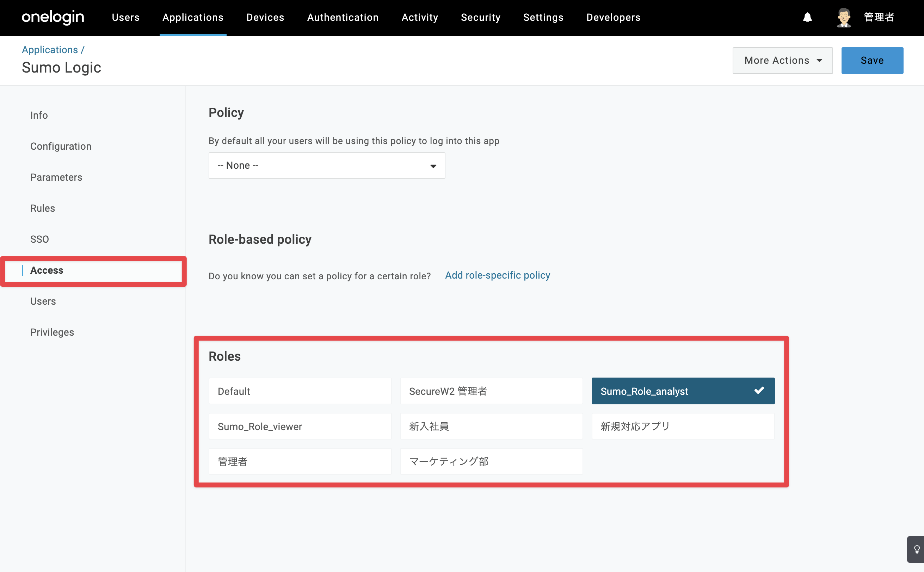Expand the More Actions dropdown

[x=782, y=61]
